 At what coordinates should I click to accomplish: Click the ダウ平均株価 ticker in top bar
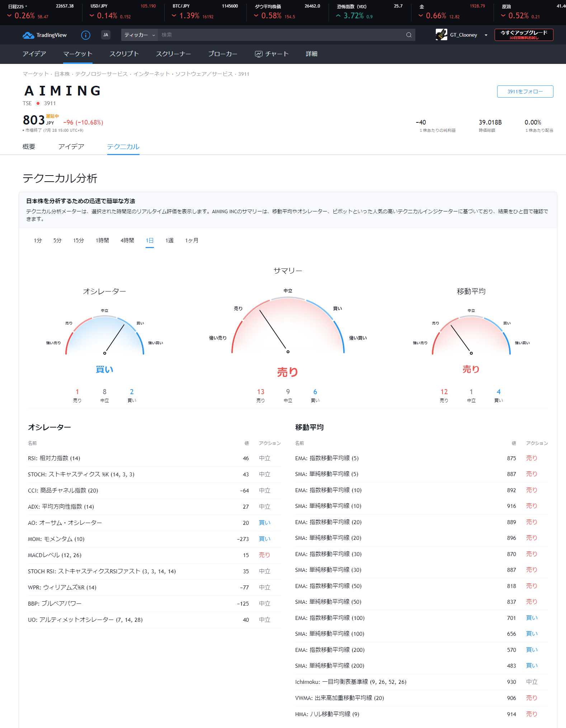point(287,12)
